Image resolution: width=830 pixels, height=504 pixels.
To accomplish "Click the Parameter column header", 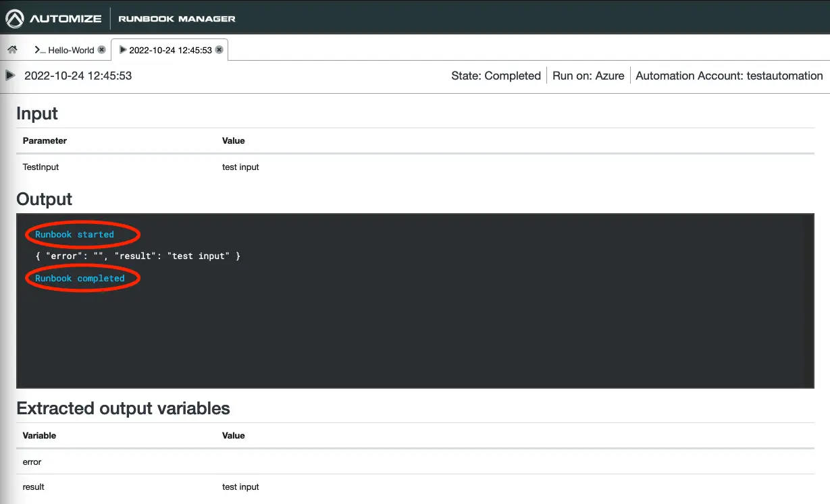I will tap(45, 141).
